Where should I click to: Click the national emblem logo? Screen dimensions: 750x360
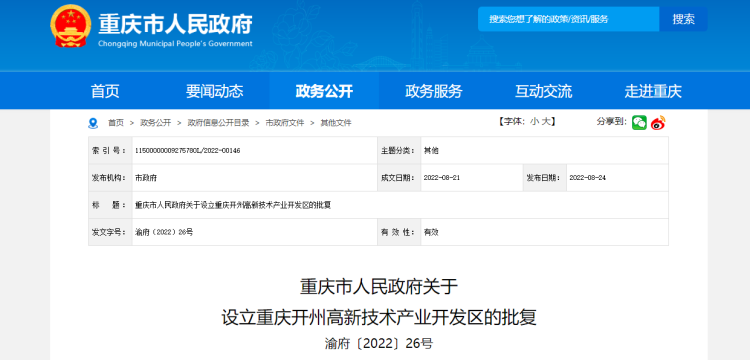70,26
